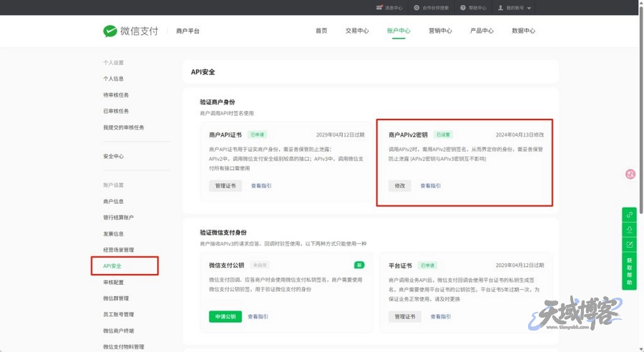Open 已审核任务 in the sidebar
The height and width of the screenshot is (352, 644).
[116, 111]
